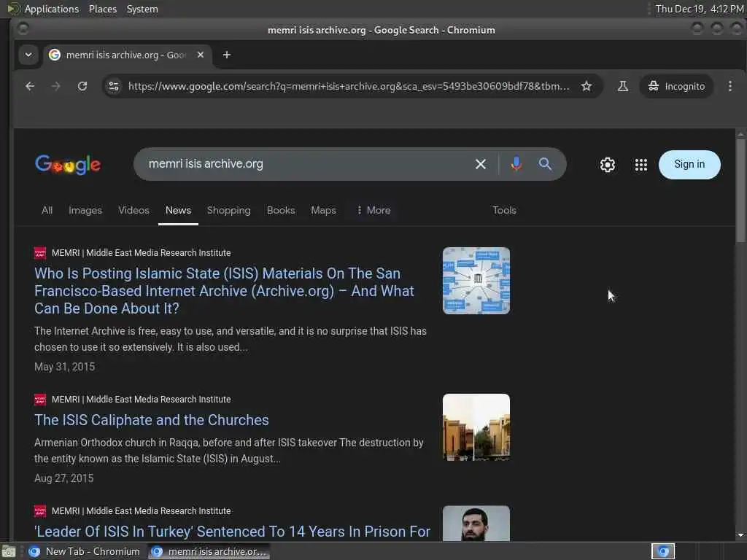Click MEMRI favicon of first result

[x=40, y=253]
